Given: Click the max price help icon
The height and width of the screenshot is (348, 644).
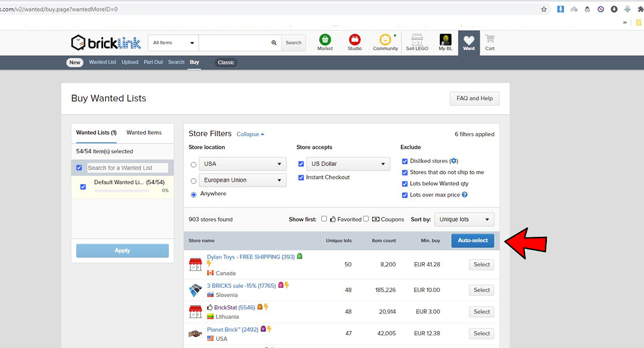Looking at the screenshot, I should [465, 195].
